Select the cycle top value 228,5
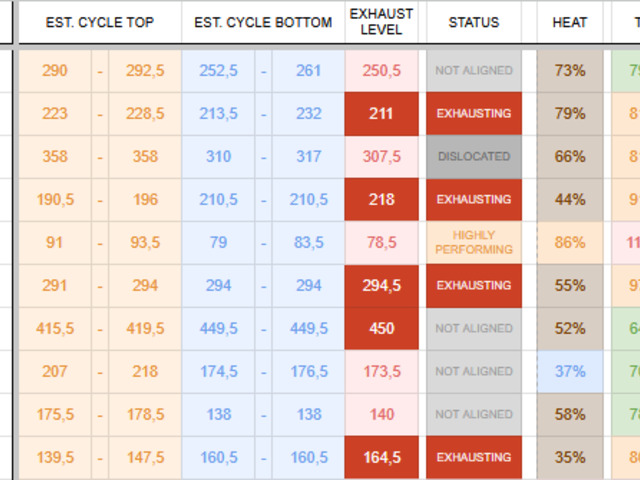The height and width of the screenshot is (480, 640). [x=145, y=113]
